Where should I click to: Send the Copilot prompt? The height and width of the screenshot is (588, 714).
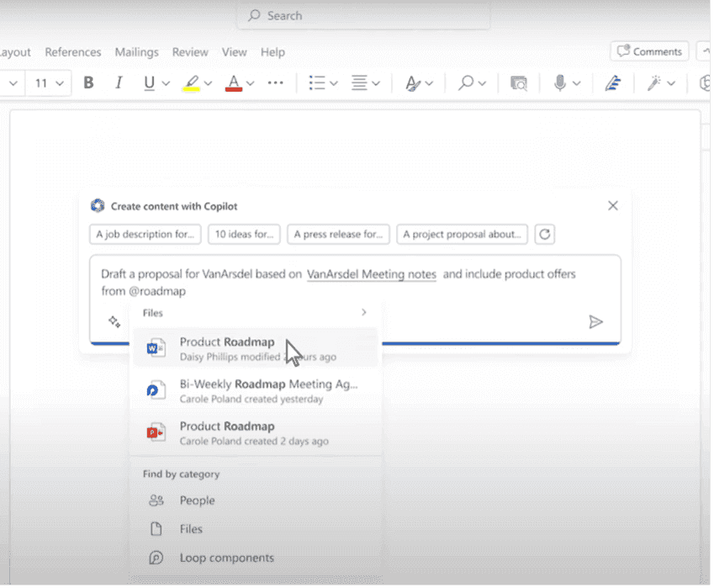pos(595,322)
